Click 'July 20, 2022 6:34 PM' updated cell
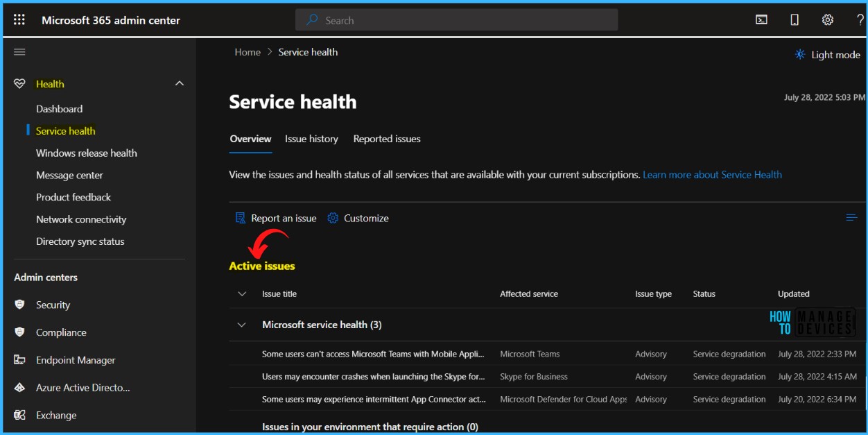This screenshot has height=435, width=868. [x=817, y=400]
